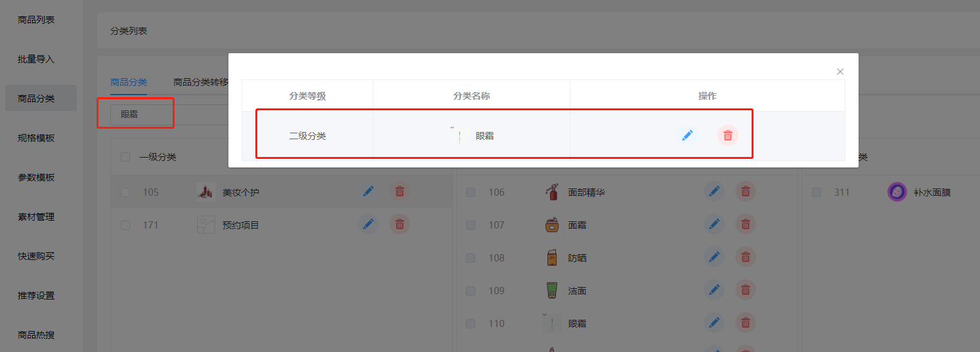Select the checkbox for 107 面霜

(x=471, y=225)
